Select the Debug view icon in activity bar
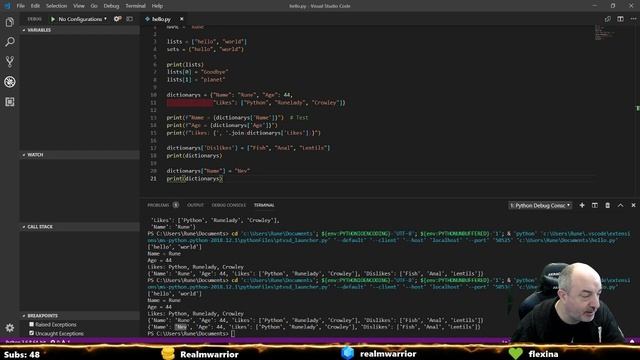This screenshot has height=360, width=640. click(x=10, y=82)
